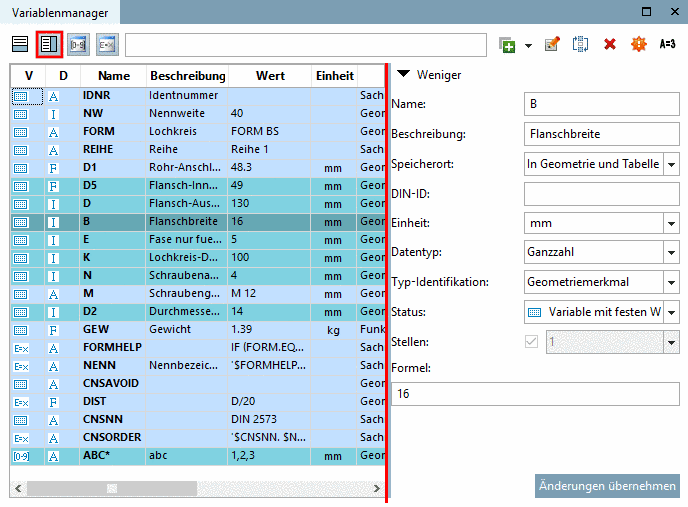
Task: Click [0-9] status icon in ABC* row
Action: pyautogui.click(x=21, y=457)
